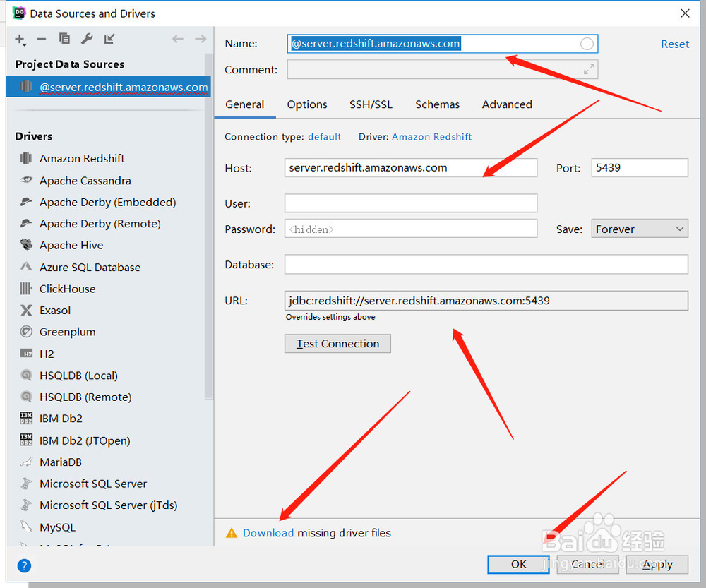Switch to the Options tab
The height and width of the screenshot is (588, 706).
[x=307, y=104]
